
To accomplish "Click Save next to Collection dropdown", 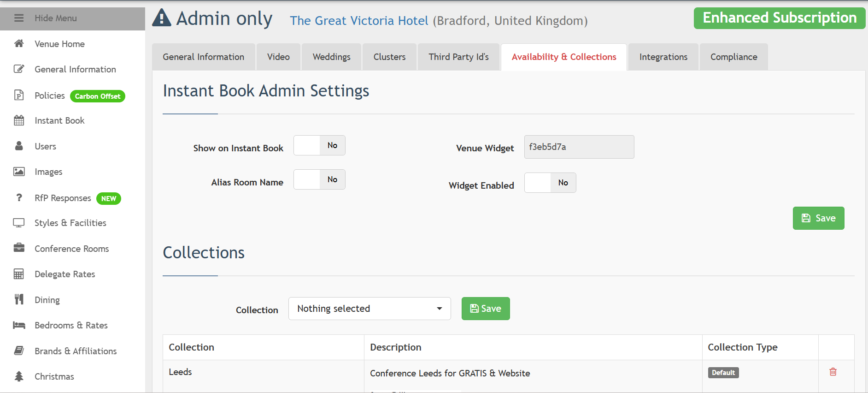I will click(x=486, y=309).
